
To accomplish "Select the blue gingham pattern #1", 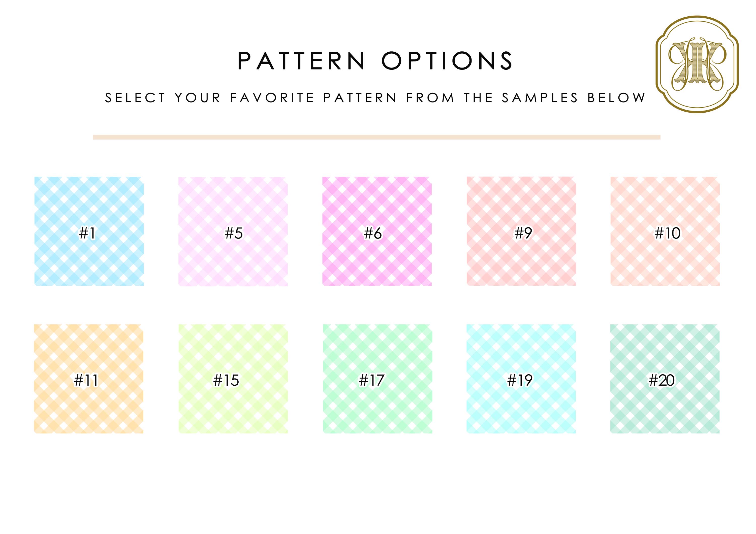I will pos(89,231).
